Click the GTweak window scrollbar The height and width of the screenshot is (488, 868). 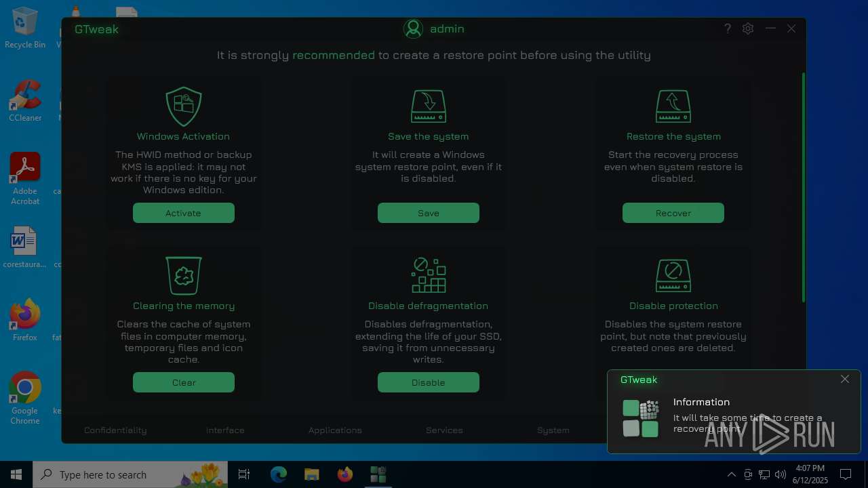pyautogui.click(x=804, y=188)
